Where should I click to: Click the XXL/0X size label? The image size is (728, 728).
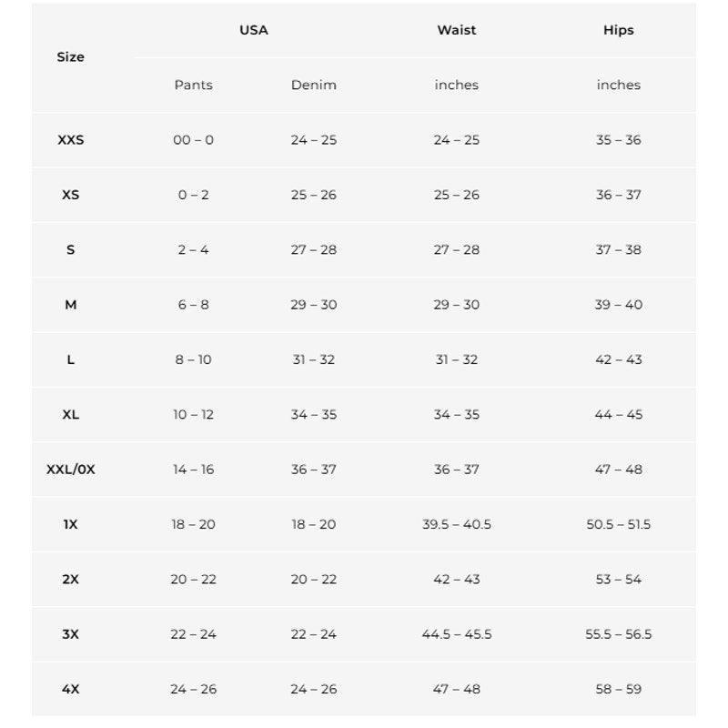click(71, 470)
